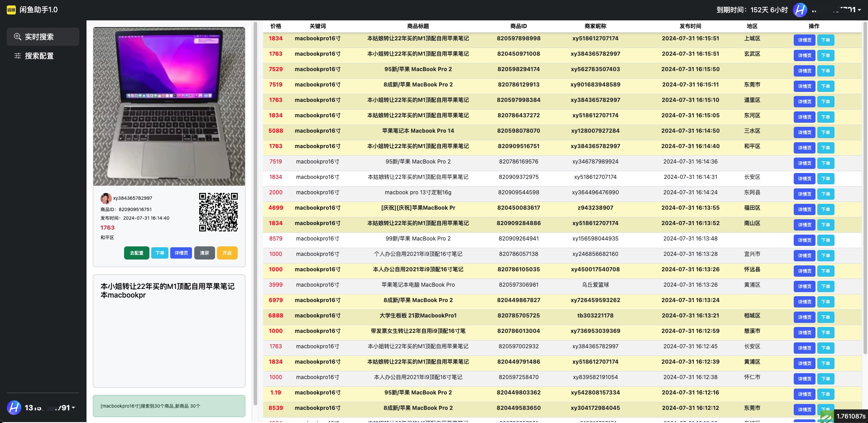
Task: Open 详情页 for product 820449583650
Action: [x=805, y=410]
